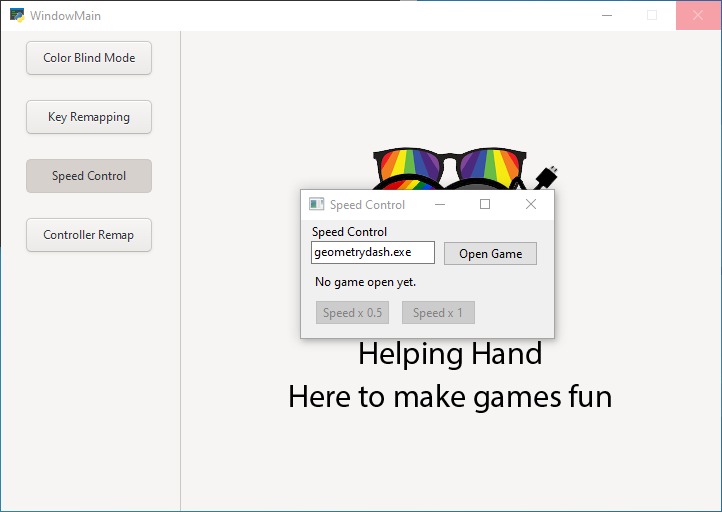Screen dimensions: 722x512
Task: Click 'Here to make games fun' text
Action: point(450,397)
